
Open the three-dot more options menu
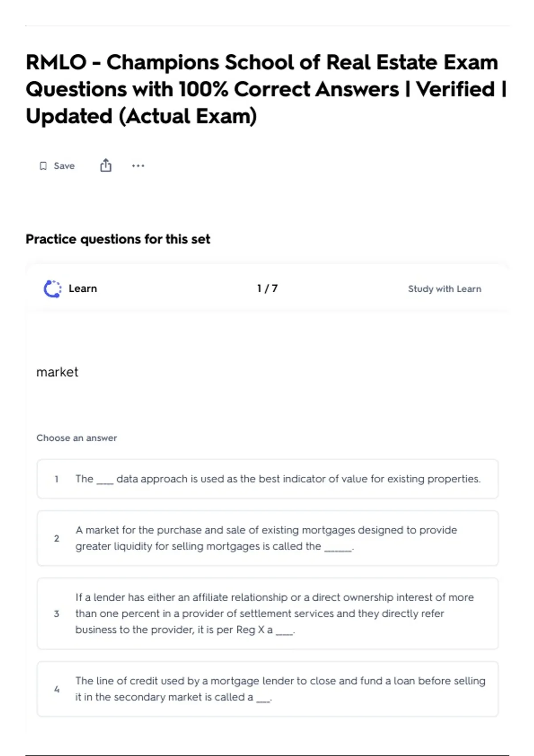coord(138,166)
